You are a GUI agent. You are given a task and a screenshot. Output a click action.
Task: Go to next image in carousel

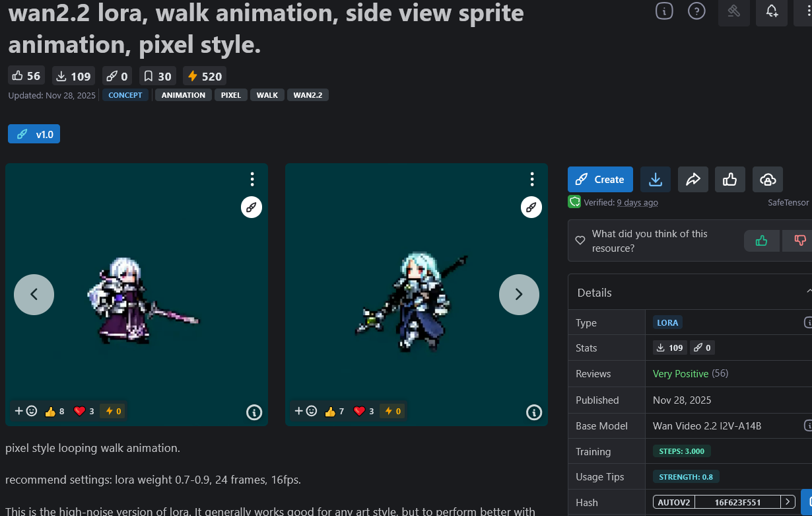tap(519, 295)
